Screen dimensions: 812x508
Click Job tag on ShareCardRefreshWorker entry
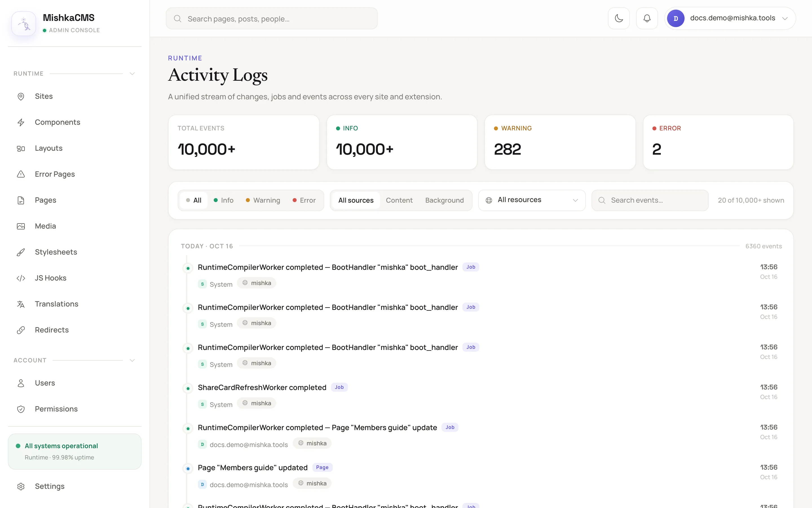[339, 387]
